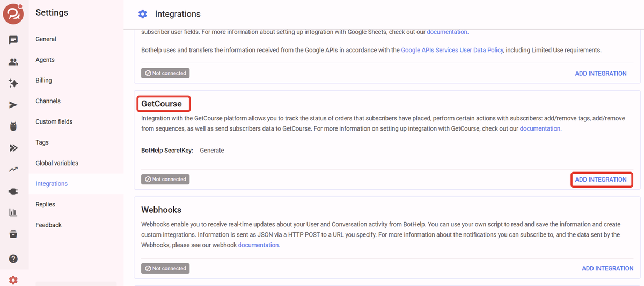644x286 pixels.
Task: Click Google Sheets Not connected status badge
Action: (165, 73)
